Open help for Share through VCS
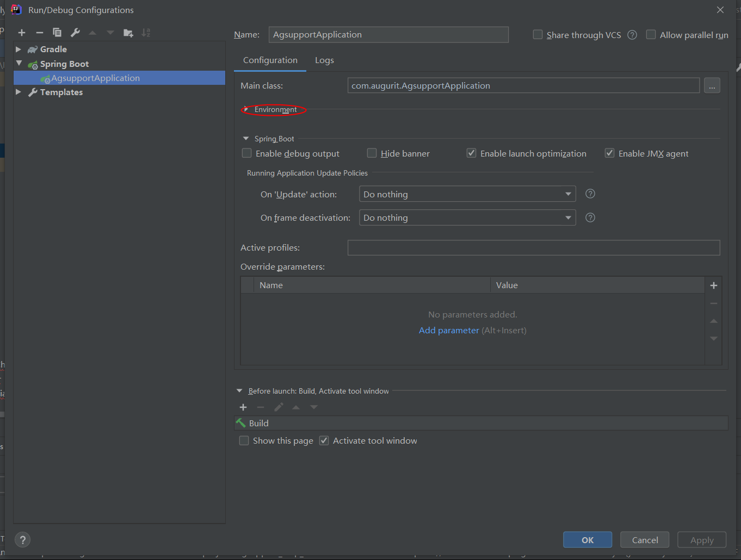The image size is (741, 560). tap(632, 35)
